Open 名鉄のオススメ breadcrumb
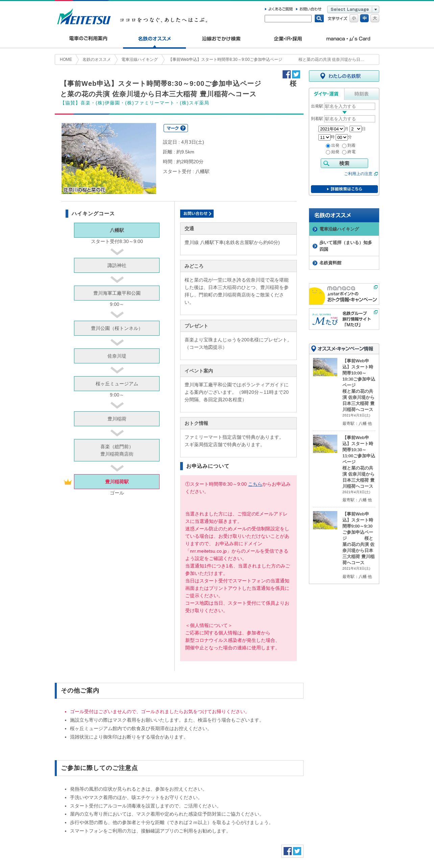 pos(96,59)
